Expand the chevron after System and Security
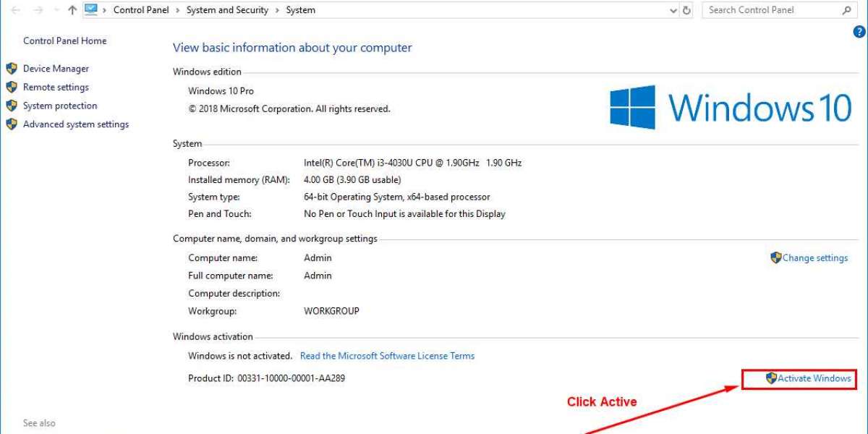 (277, 10)
